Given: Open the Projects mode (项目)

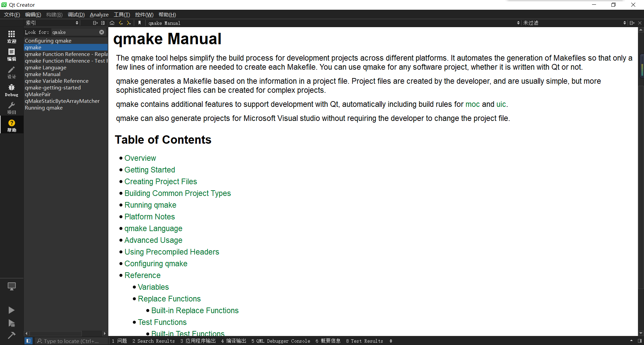Looking at the screenshot, I should (12, 108).
